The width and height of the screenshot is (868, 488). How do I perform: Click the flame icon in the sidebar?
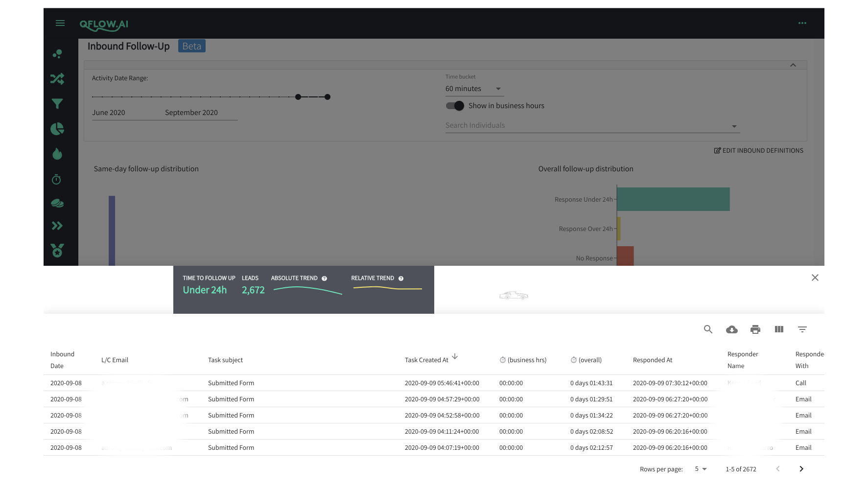click(57, 154)
